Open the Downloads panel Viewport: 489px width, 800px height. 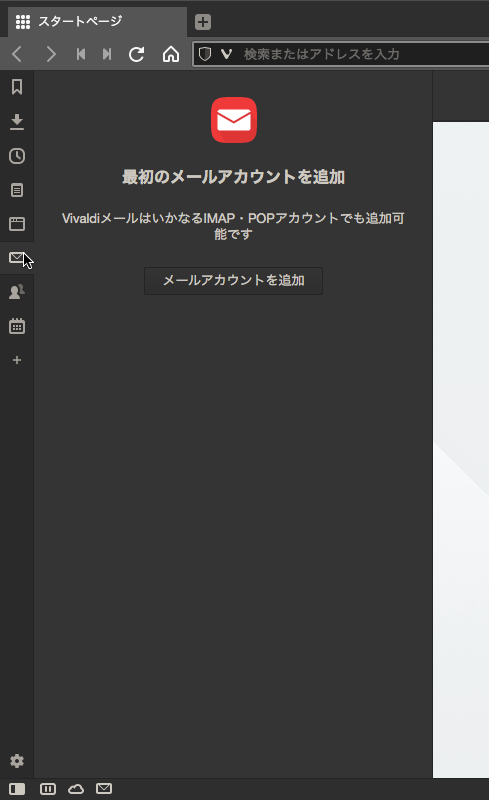click(17, 121)
